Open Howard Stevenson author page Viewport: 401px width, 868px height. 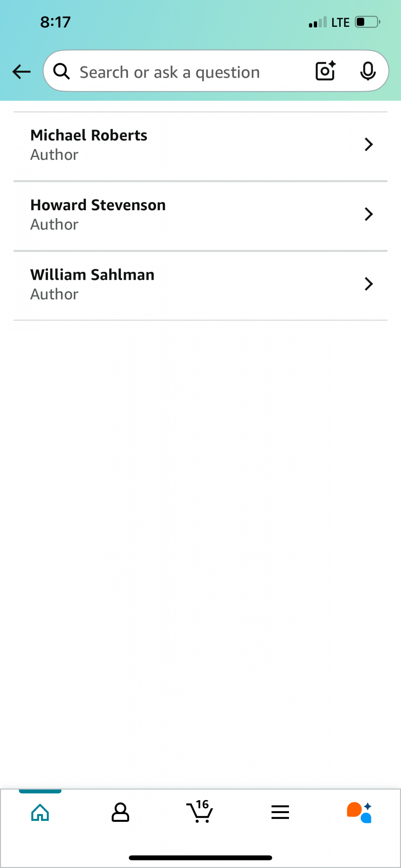pyautogui.click(x=98, y=205)
